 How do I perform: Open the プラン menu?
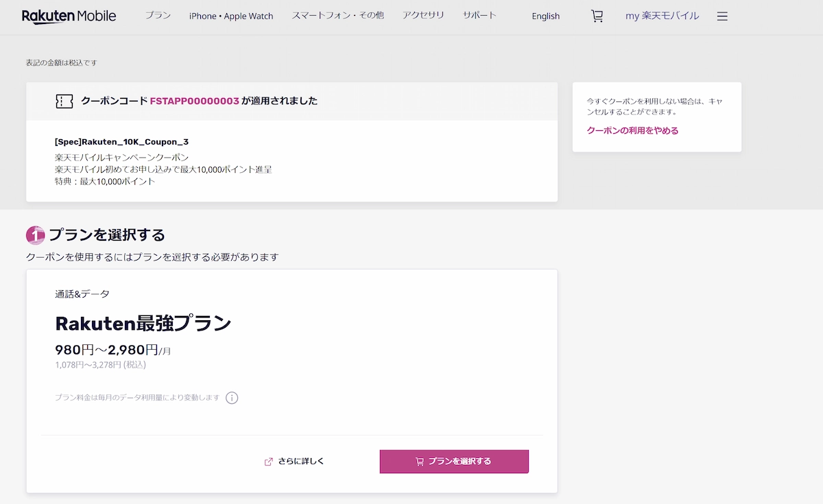[158, 16]
